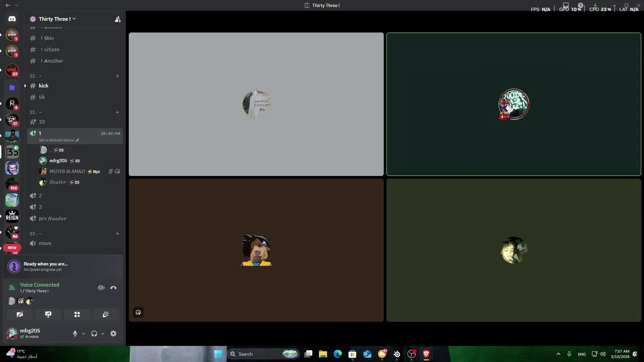
Task: Open user settings gear
Action: 113,333
